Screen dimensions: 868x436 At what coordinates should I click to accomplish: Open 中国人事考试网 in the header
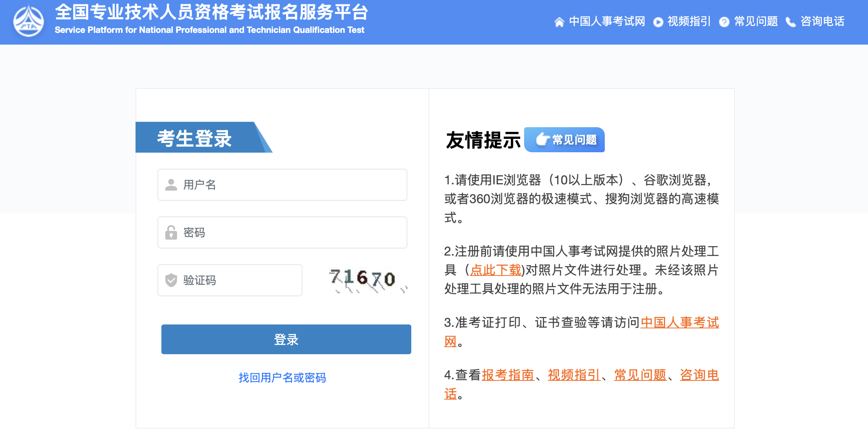(x=607, y=22)
